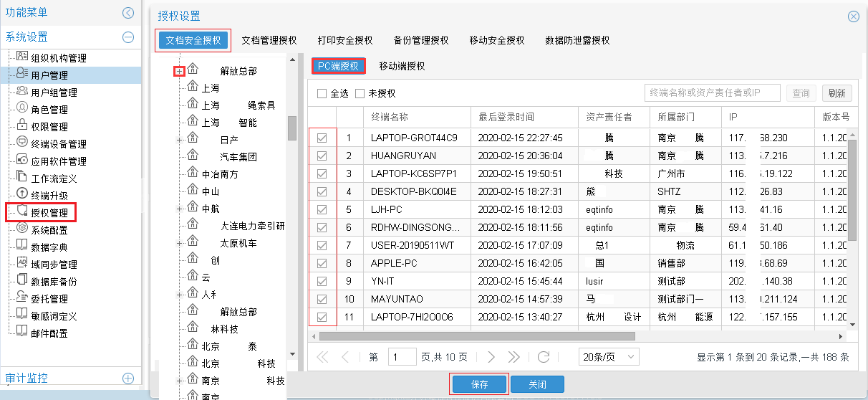
Task: Switch to the 移动端授权 tab
Action: 402,66
